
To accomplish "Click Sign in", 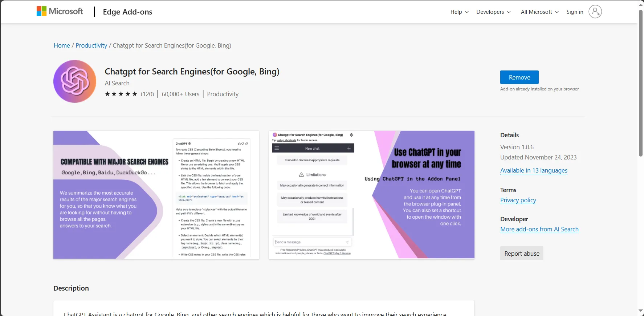I will click(575, 12).
